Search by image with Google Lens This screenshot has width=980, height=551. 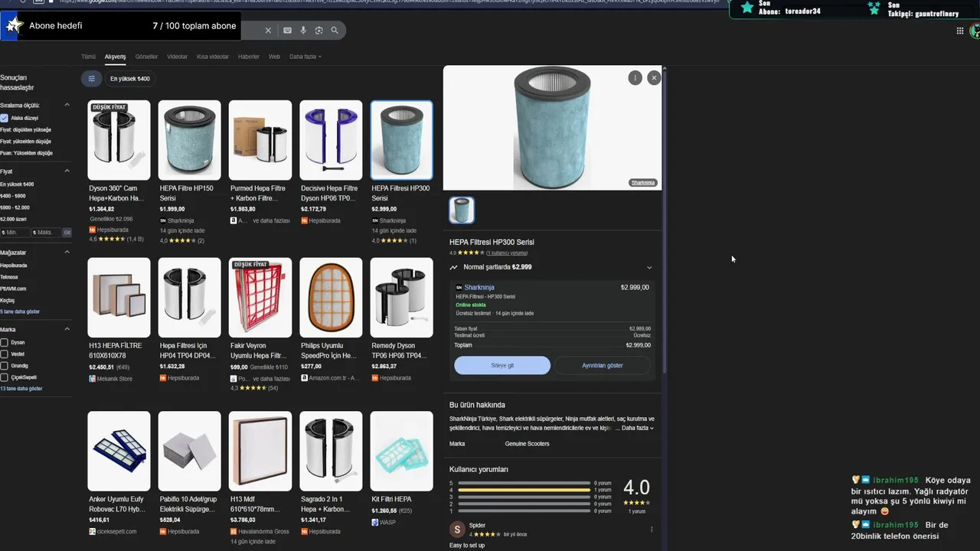(x=318, y=31)
